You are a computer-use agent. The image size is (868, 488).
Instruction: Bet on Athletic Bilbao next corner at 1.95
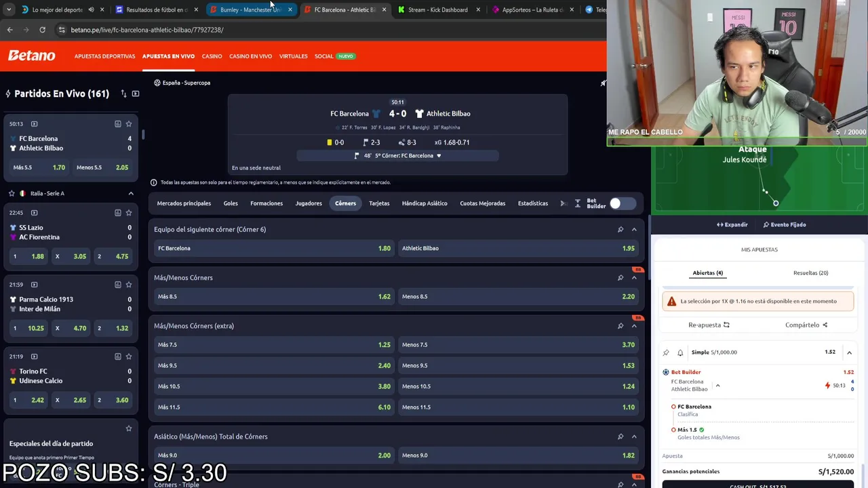coord(518,248)
